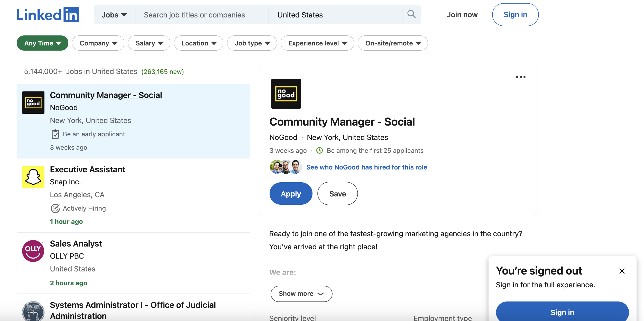644x321 pixels.
Task: Click the job detail title heading
Action: (x=342, y=122)
